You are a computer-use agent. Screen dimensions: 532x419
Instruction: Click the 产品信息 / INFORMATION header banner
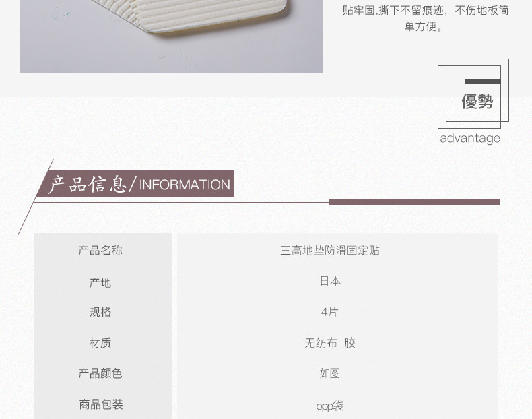(135, 183)
